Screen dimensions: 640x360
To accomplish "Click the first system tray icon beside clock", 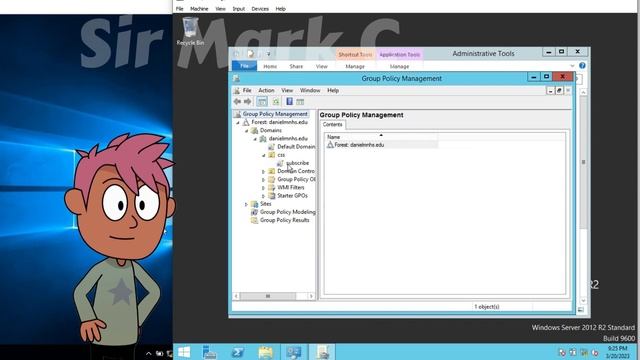I will (562, 352).
